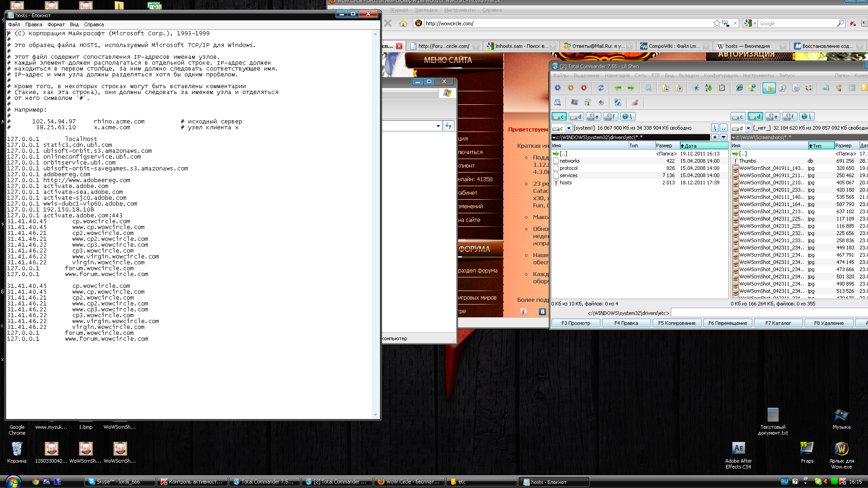Open Формат menu in Notepad

[56, 24]
